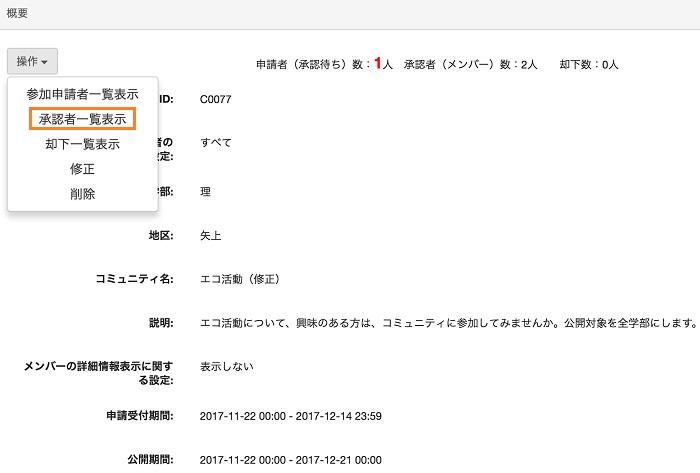
Task: Open the 操作 dropdown button
Action: pos(32,62)
